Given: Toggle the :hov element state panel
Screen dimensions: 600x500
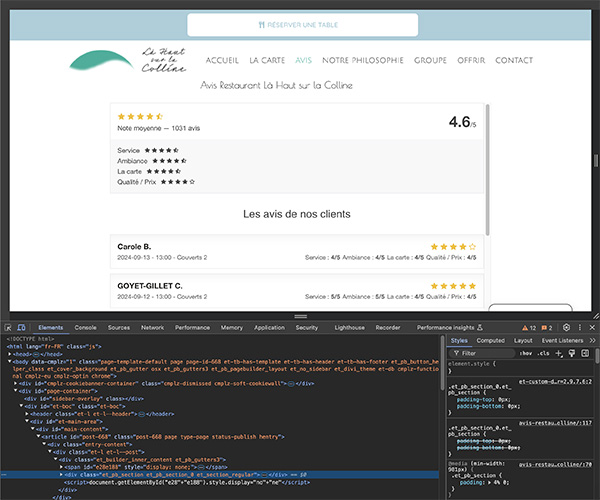Looking at the screenshot, I should [x=525, y=353].
